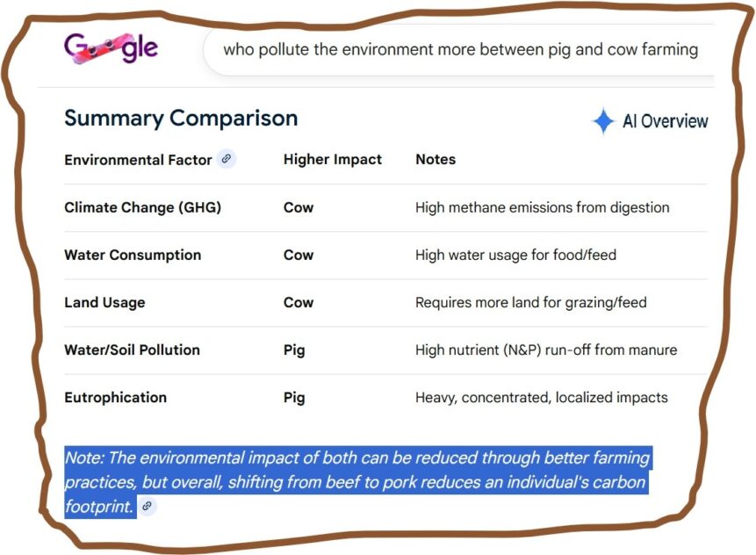The height and width of the screenshot is (555, 756).
Task: Click the "High methane emissions from digestion" note
Action: click(542, 208)
